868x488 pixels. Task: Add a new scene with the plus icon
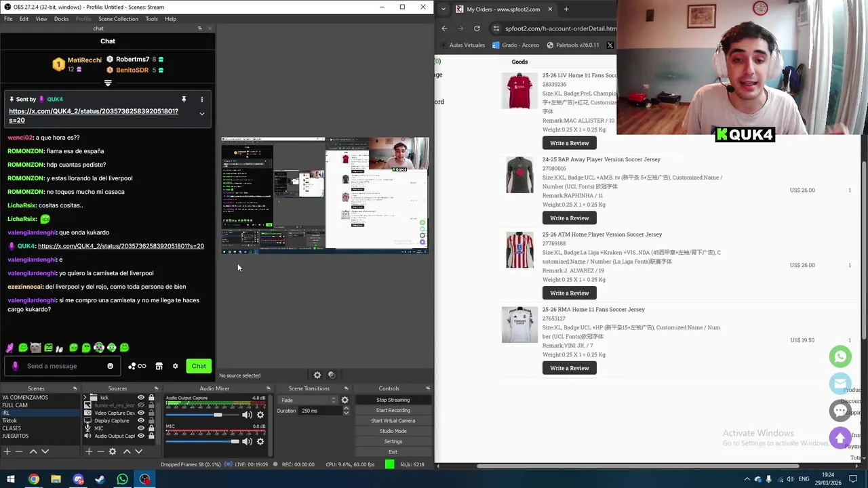[7, 451]
